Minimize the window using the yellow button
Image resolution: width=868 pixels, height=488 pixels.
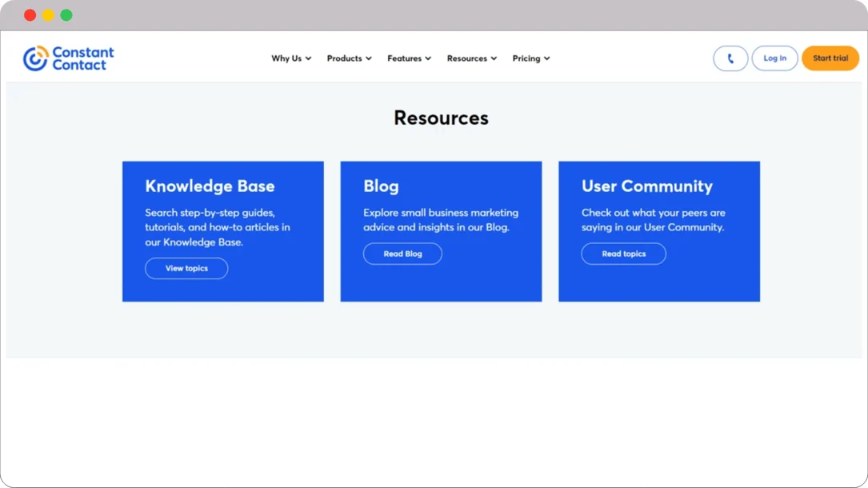(48, 15)
